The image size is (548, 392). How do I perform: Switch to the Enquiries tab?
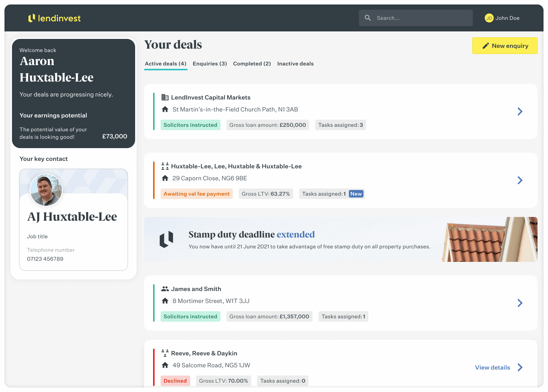[x=210, y=64]
